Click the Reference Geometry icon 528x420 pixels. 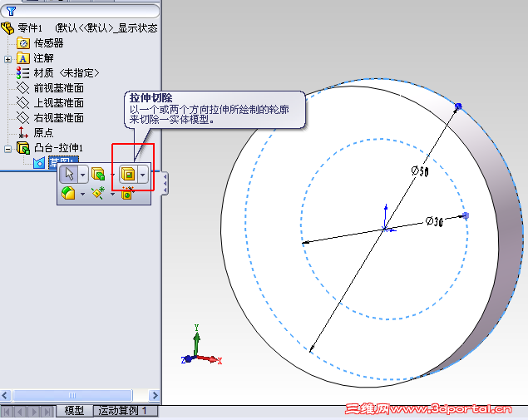(x=98, y=193)
